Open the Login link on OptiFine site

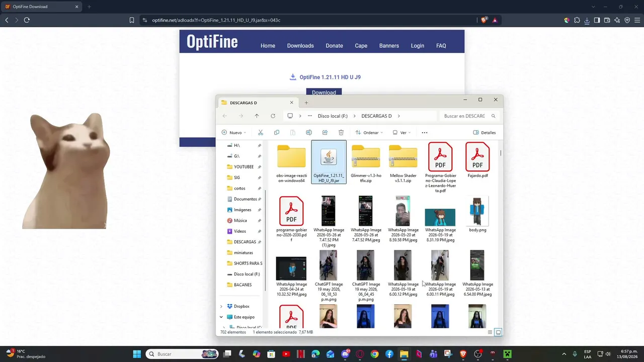418,46
